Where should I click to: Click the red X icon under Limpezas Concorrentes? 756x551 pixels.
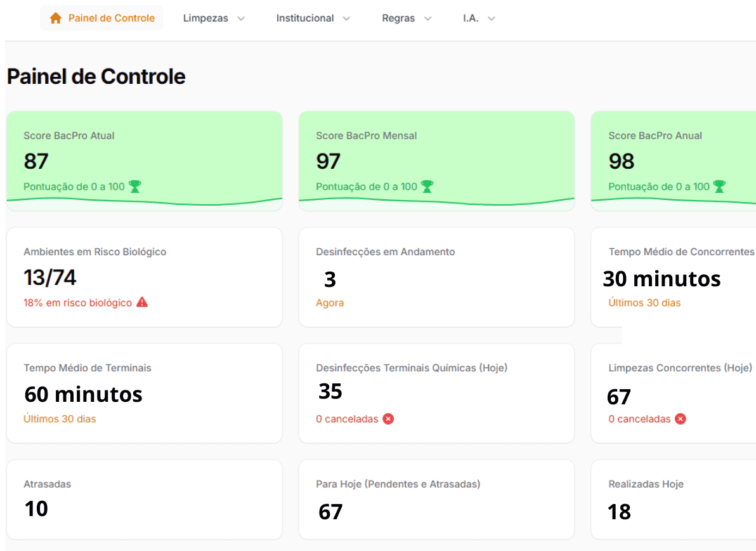click(681, 419)
